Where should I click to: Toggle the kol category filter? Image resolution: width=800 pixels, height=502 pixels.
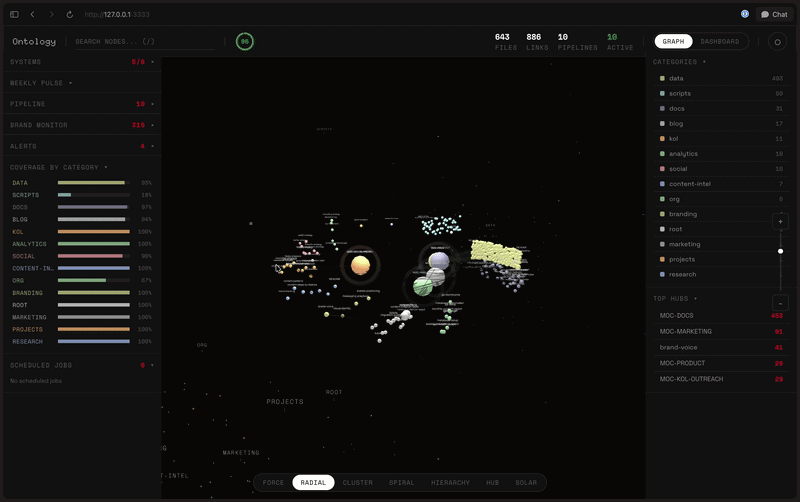point(675,138)
